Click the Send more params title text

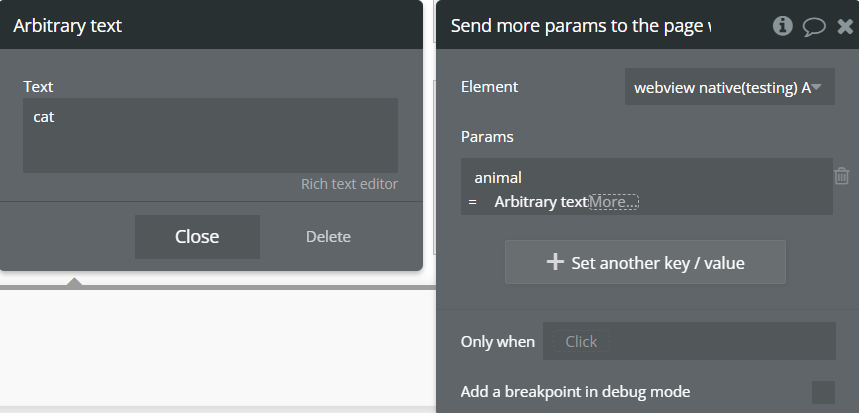[580, 26]
